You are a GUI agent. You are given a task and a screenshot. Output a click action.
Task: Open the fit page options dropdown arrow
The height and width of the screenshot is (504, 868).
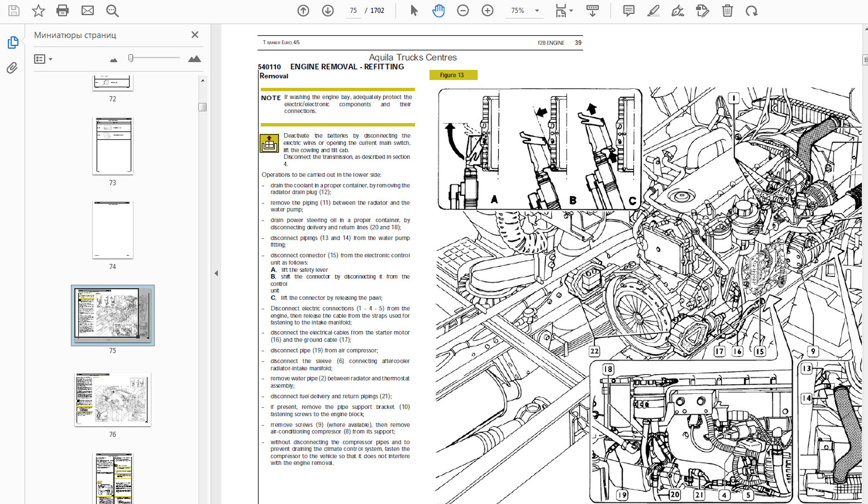tap(571, 11)
